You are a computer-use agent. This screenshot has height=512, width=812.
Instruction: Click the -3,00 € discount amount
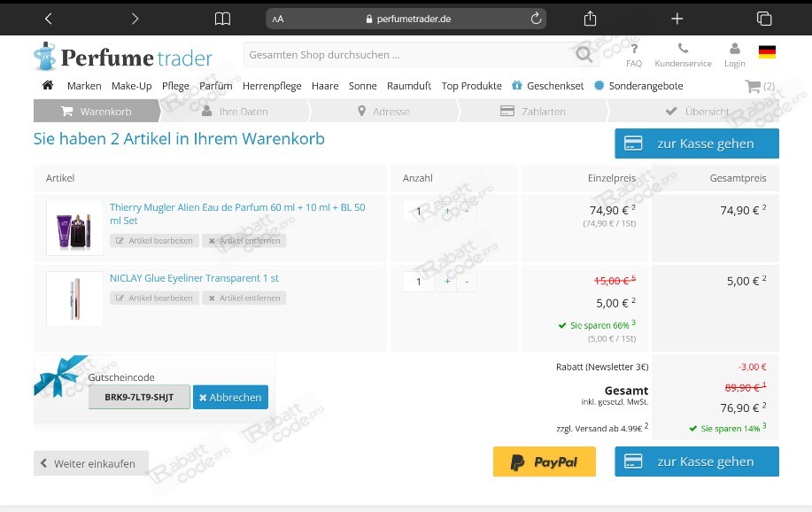pos(753,367)
